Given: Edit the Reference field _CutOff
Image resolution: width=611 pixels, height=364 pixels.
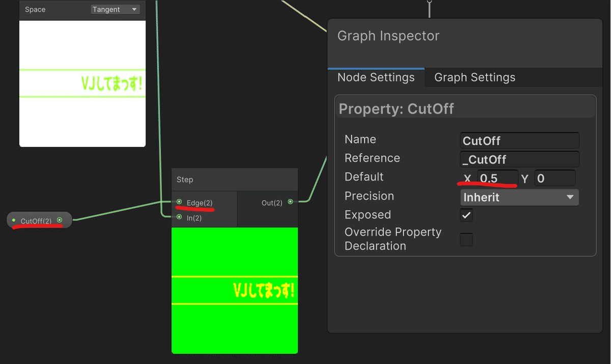Looking at the screenshot, I should [519, 159].
